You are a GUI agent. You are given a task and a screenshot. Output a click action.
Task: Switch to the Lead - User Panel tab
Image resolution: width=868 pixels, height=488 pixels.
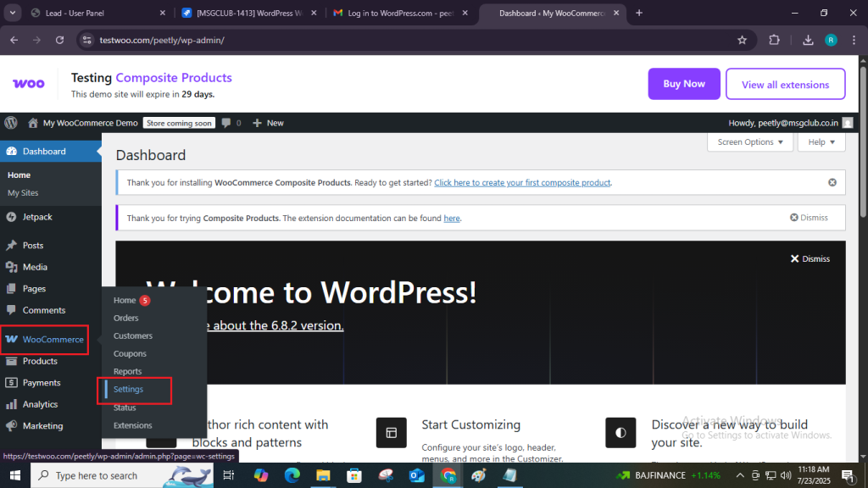[x=98, y=13]
